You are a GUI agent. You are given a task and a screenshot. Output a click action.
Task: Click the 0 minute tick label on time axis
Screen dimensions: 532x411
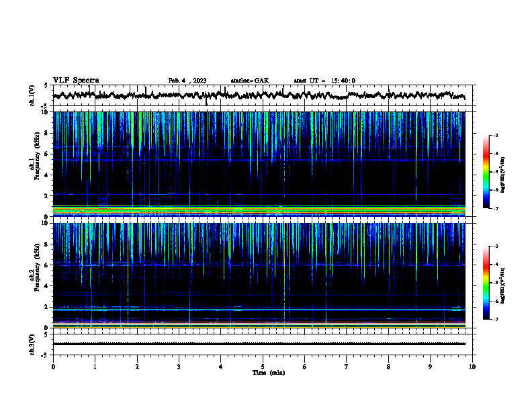pos(53,367)
